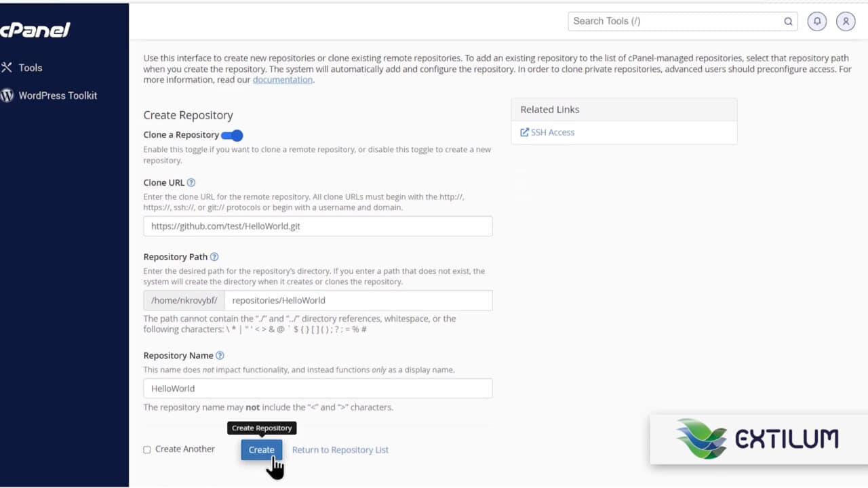Open the documentation link
This screenshot has height=488, width=868.
[x=283, y=79]
